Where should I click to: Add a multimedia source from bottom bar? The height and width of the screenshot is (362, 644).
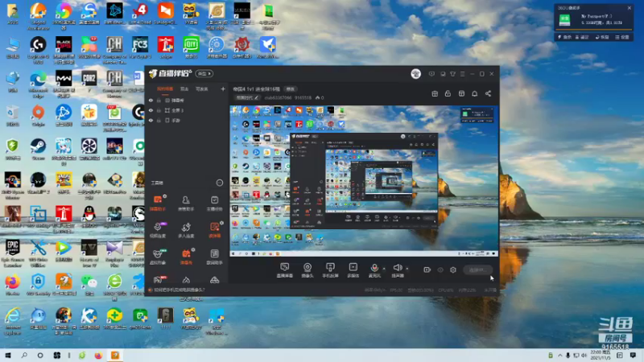click(353, 270)
